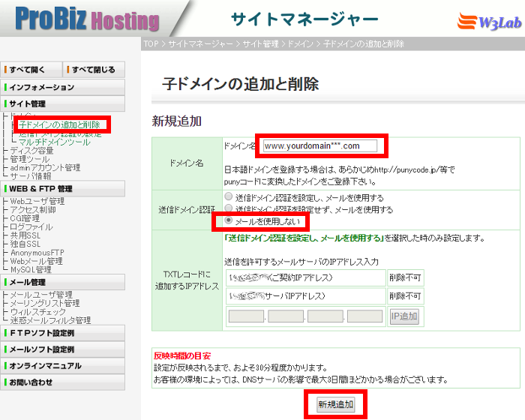Toggle the メール管理 sidebar section
525x420 pixels.
coord(62,282)
